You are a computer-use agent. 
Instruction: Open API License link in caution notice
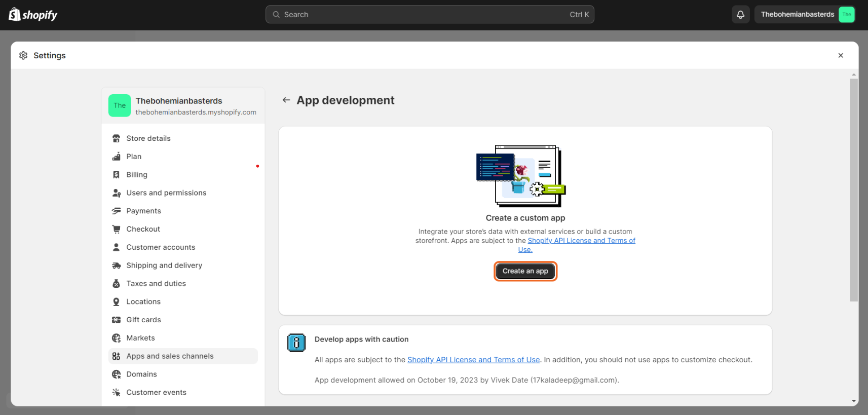473,360
